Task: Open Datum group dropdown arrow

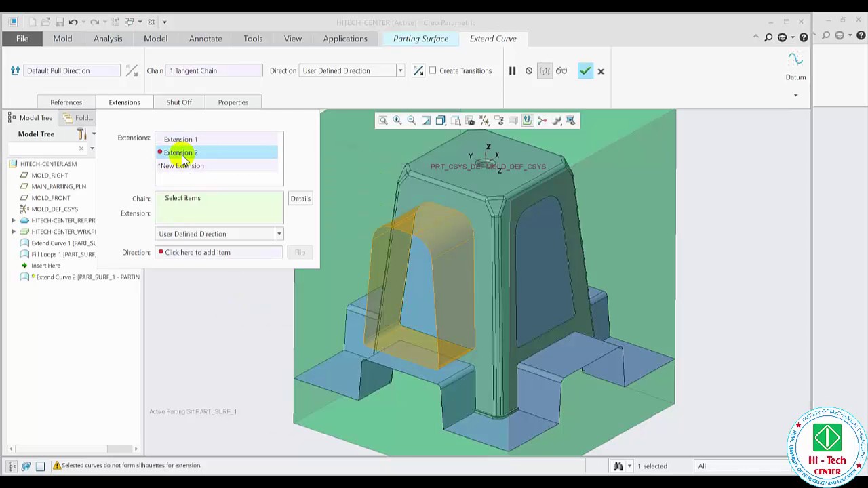Action: 795,95
